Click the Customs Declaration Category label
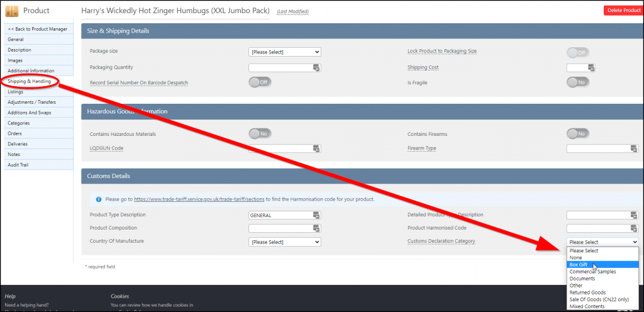The width and height of the screenshot is (644, 312). pyautogui.click(x=441, y=241)
